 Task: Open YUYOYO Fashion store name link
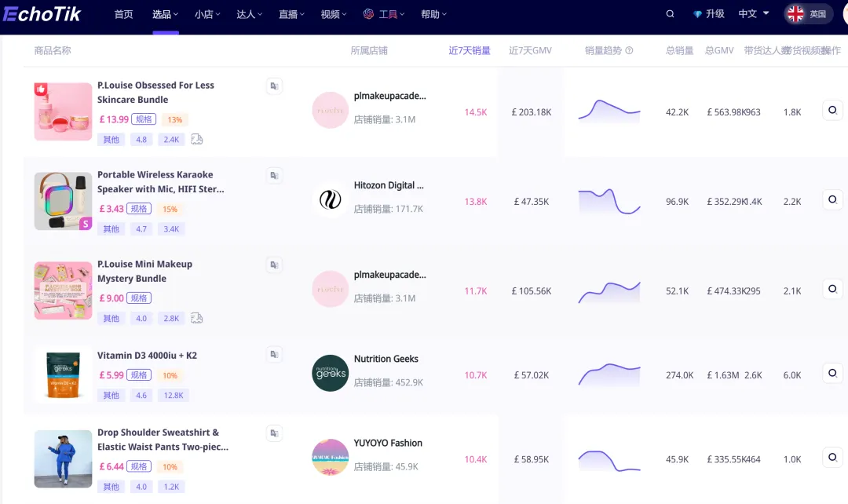[x=388, y=443]
